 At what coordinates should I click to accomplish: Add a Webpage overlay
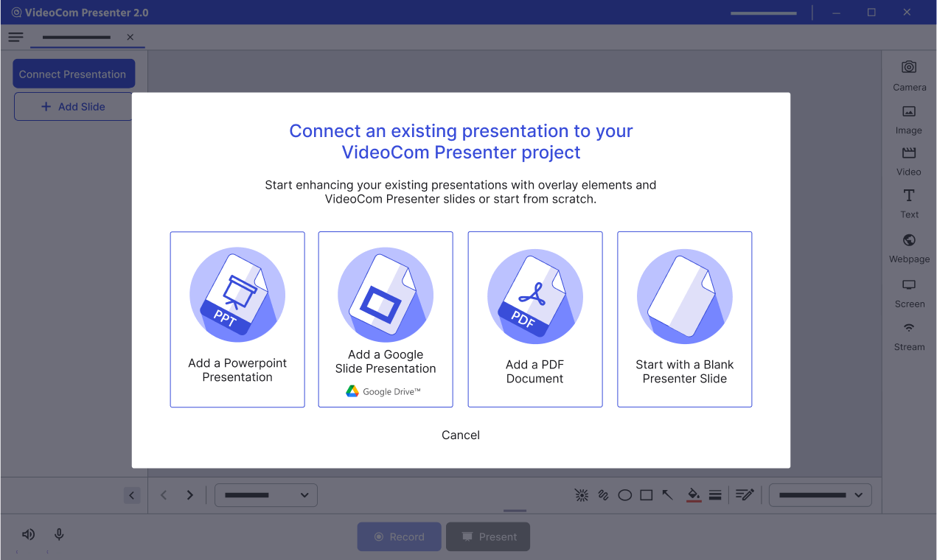click(x=908, y=248)
